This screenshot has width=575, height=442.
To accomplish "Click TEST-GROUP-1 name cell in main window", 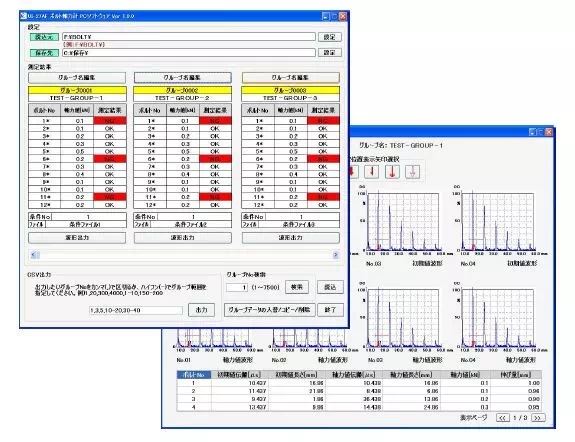I will [x=77, y=98].
